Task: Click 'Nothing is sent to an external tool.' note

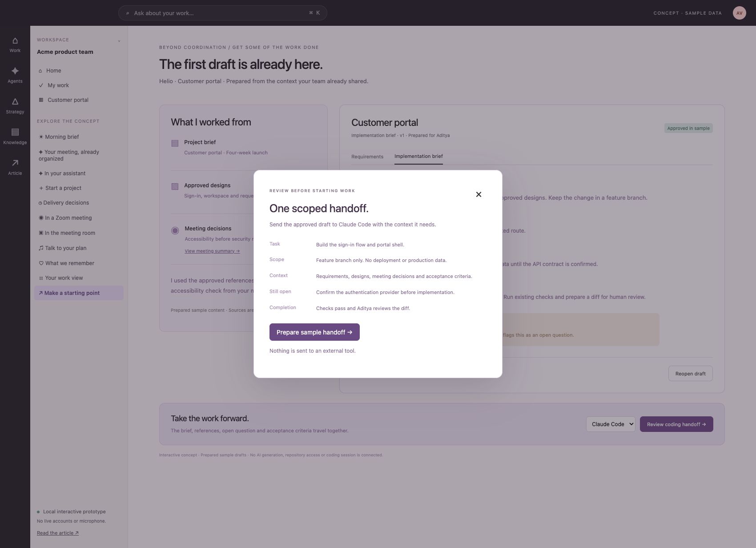Action: coord(312,351)
